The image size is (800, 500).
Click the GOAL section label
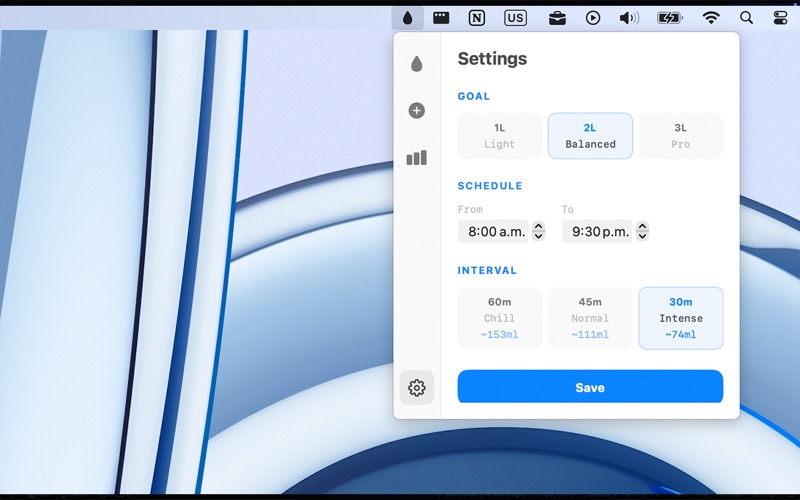(474, 96)
